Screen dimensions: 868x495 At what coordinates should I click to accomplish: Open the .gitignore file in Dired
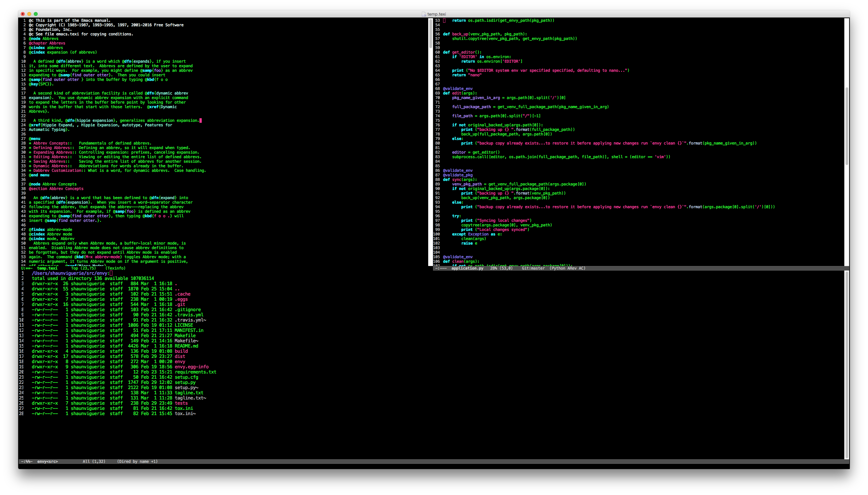188,310
